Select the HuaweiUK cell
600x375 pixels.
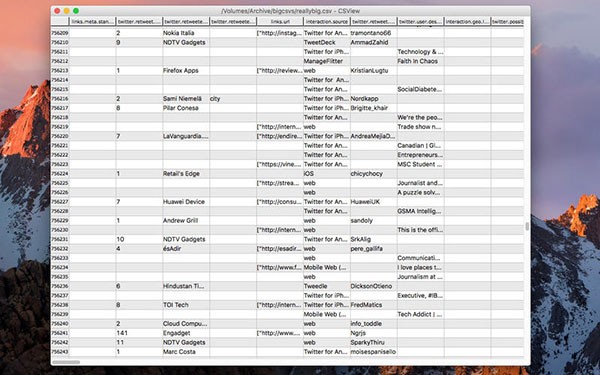(373, 202)
